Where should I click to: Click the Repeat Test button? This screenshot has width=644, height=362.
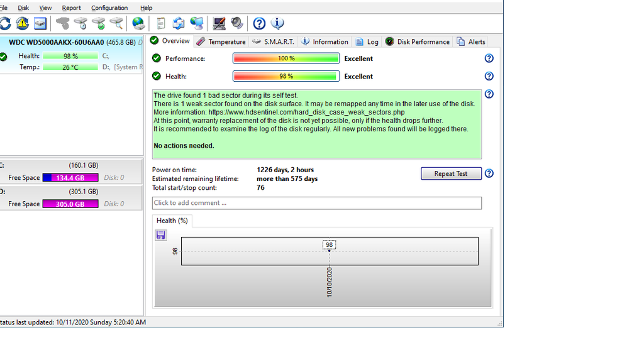coord(451,173)
